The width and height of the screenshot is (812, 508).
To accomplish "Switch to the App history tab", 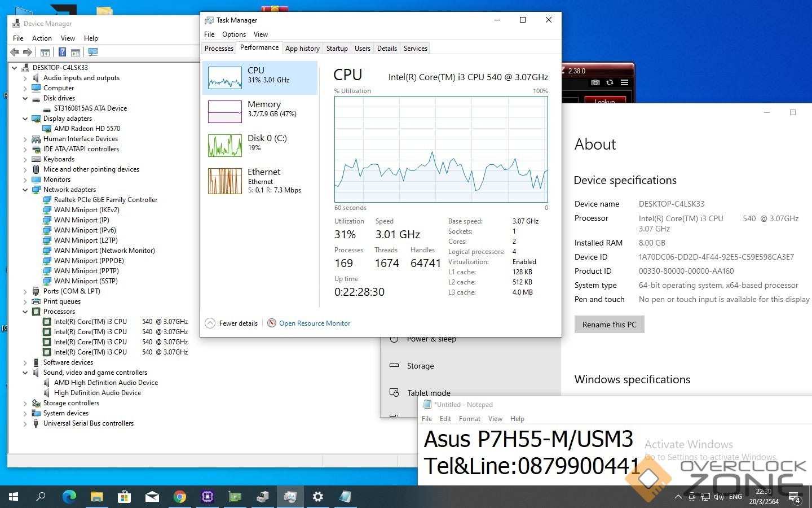I will [302, 49].
